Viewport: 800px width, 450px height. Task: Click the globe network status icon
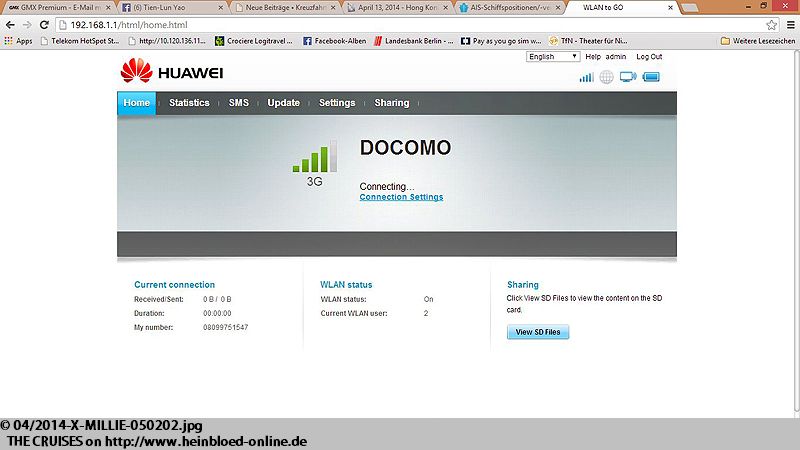[606, 77]
